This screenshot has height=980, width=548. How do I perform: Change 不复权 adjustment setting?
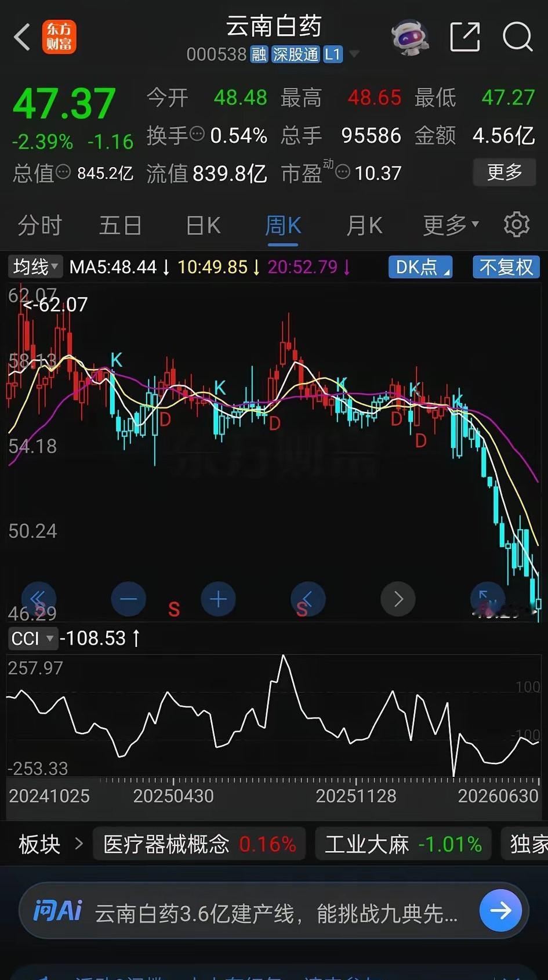[506, 267]
